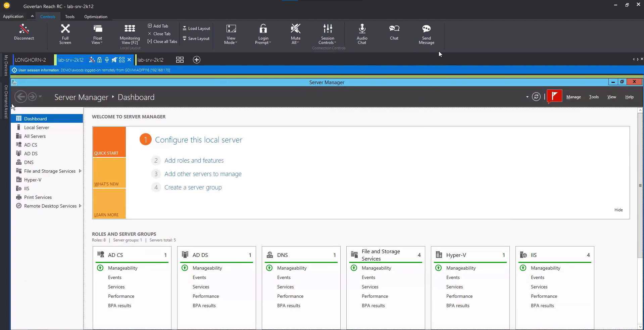This screenshot has height=330, width=644.
Task: Click Manageability in the Hyper-V tile
Action: 461,268
